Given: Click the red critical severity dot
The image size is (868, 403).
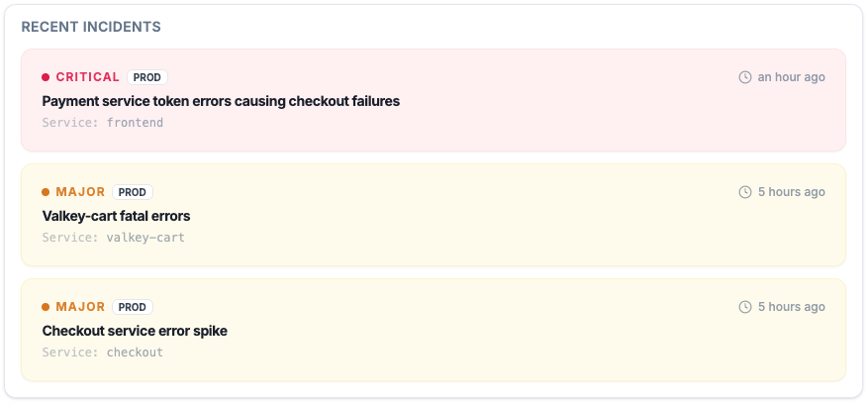Looking at the screenshot, I should click(46, 77).
